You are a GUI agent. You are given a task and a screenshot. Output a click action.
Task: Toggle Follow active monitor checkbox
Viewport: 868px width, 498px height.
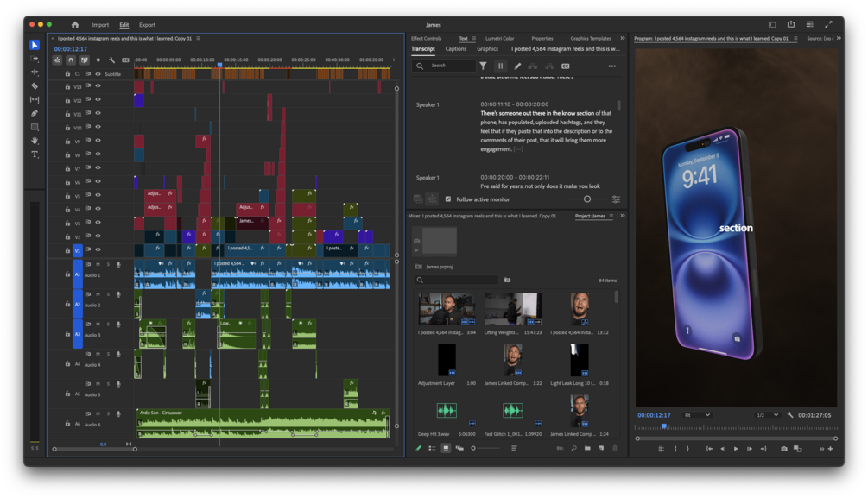point(448,199)
